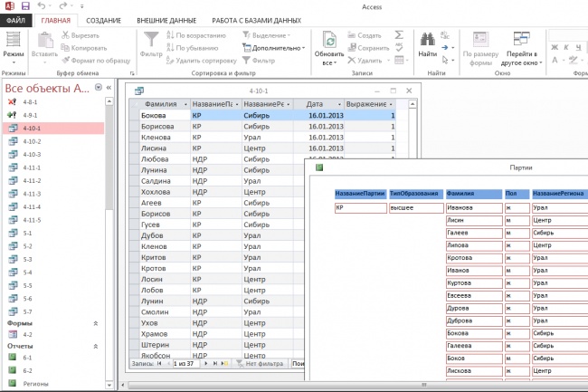
Task: Open Дополнительно dropdown menu
Action: [274, 48]
